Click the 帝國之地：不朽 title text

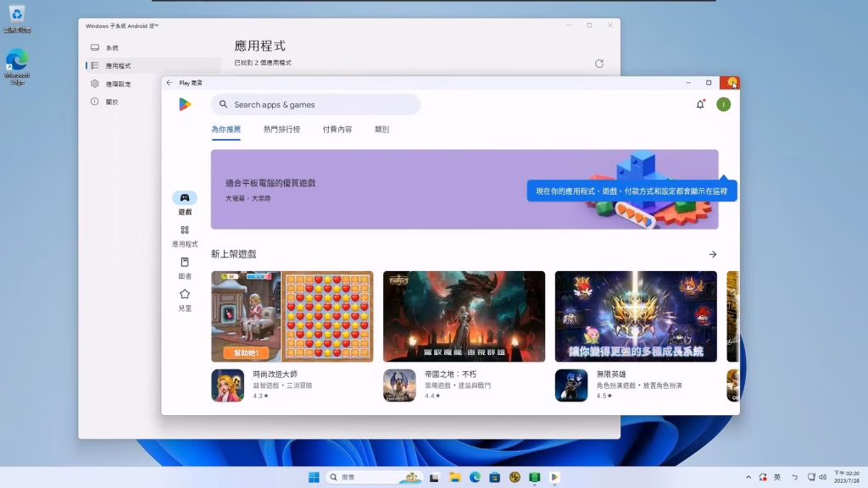(x=451, y=374)
